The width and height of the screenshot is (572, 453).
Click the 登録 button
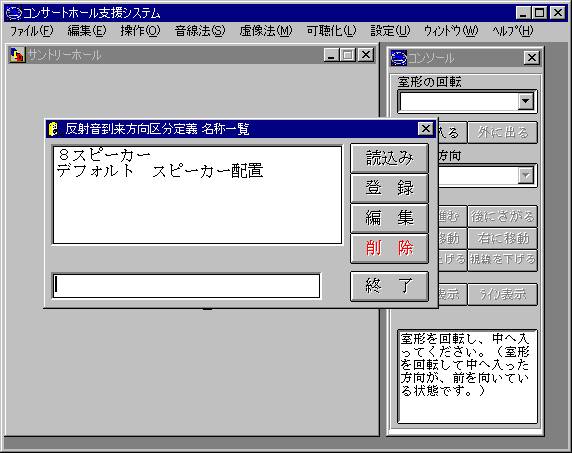click(389, 188)
